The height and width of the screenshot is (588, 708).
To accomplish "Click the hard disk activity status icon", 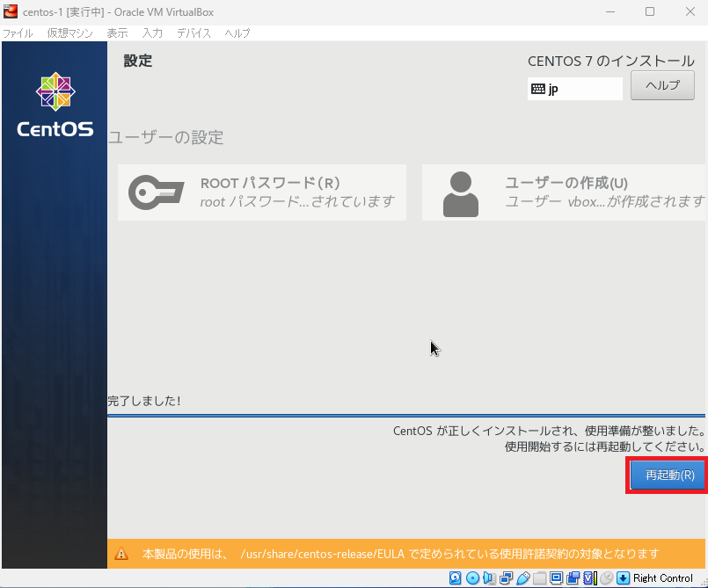I will point(456,578).
